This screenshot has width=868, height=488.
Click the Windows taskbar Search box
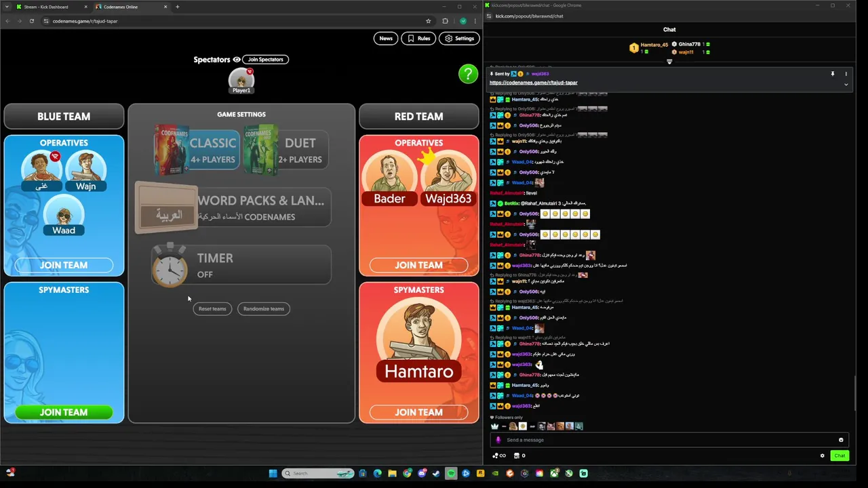click(x=318, y=473)
